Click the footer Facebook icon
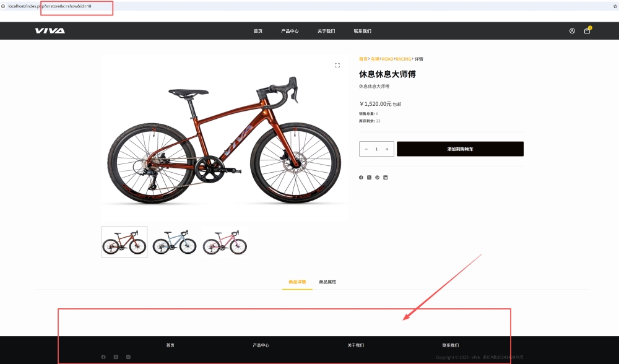This screenshot has width=619, height=364. coord(103,357)
